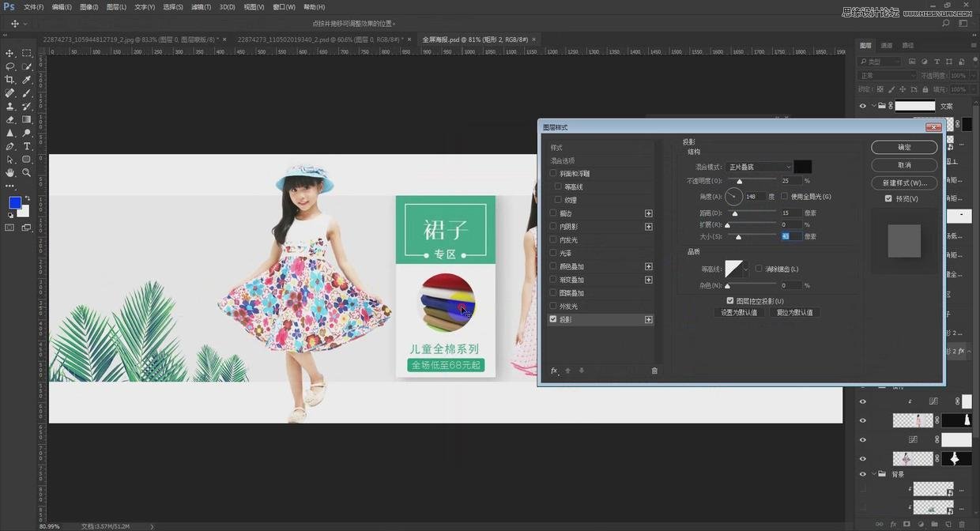This screenshot has height=531, width=980.
Task: Select the Move tool
Action: (9, 53)
